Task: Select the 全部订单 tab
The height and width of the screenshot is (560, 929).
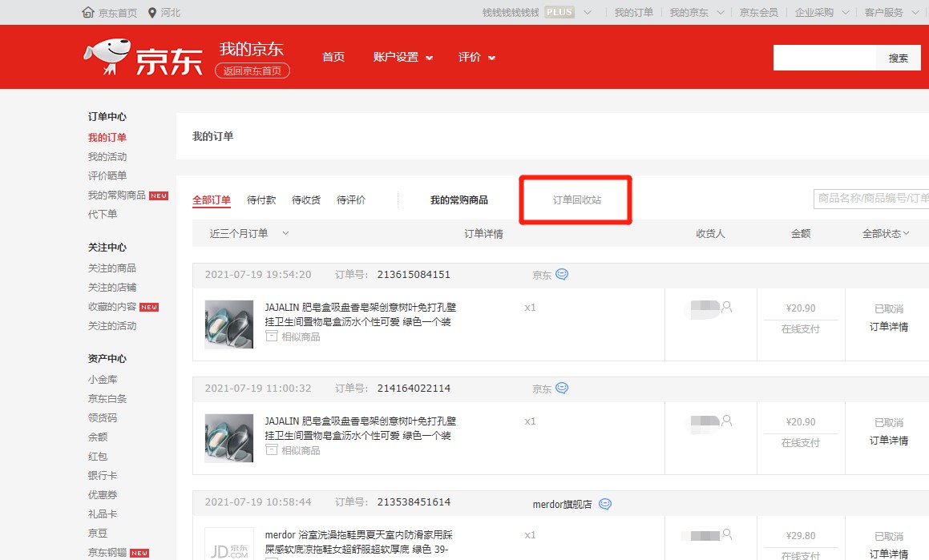Action: 212,200
